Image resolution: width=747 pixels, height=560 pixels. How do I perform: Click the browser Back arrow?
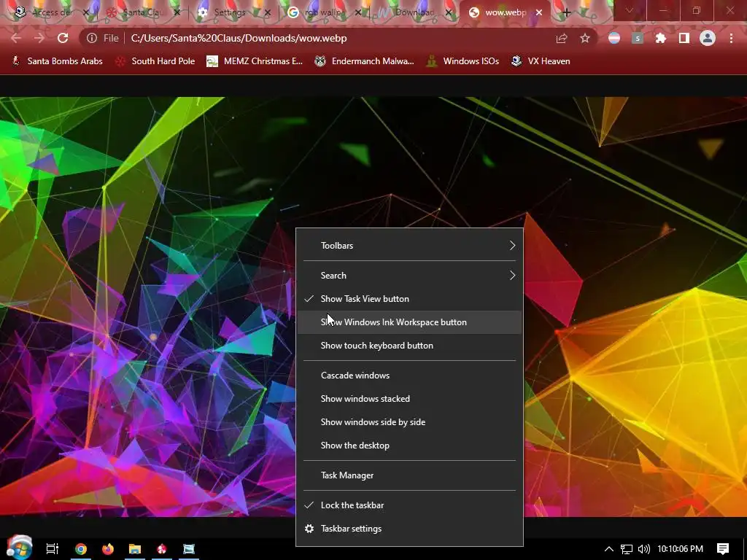(16, 38)
